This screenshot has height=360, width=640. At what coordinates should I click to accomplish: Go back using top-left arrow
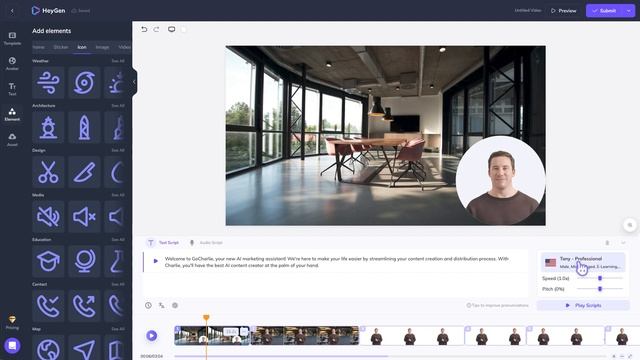12,11
